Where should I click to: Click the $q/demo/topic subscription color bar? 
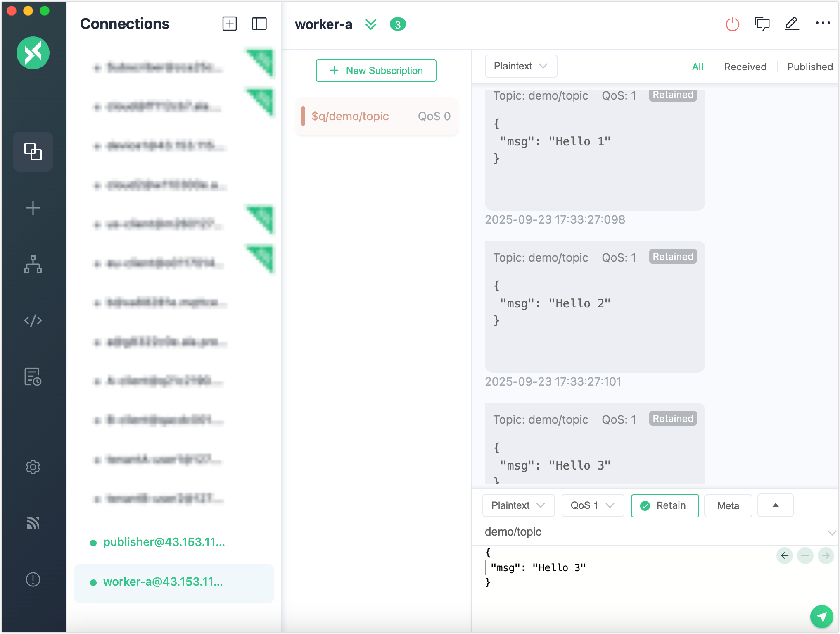(303, 116)
